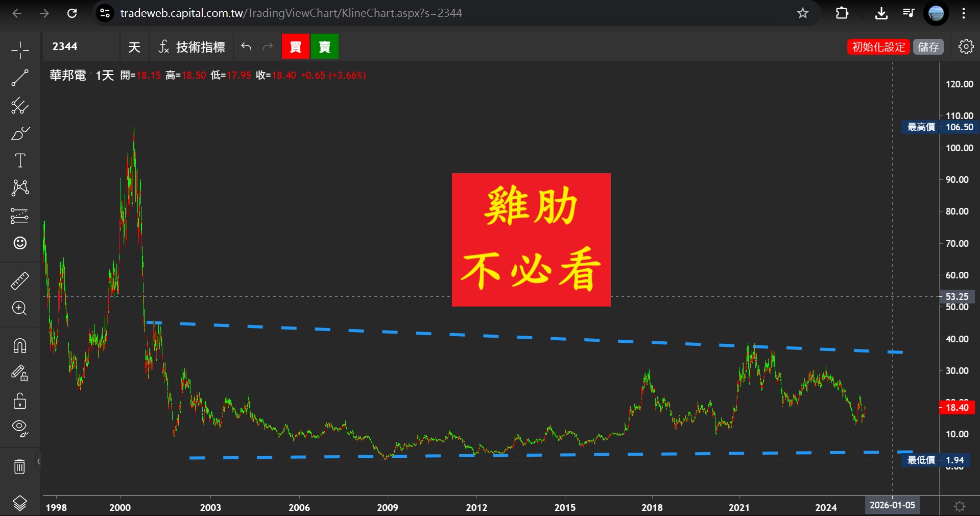
Task: Open chart settings gear icon
Action: click(966, 46)
